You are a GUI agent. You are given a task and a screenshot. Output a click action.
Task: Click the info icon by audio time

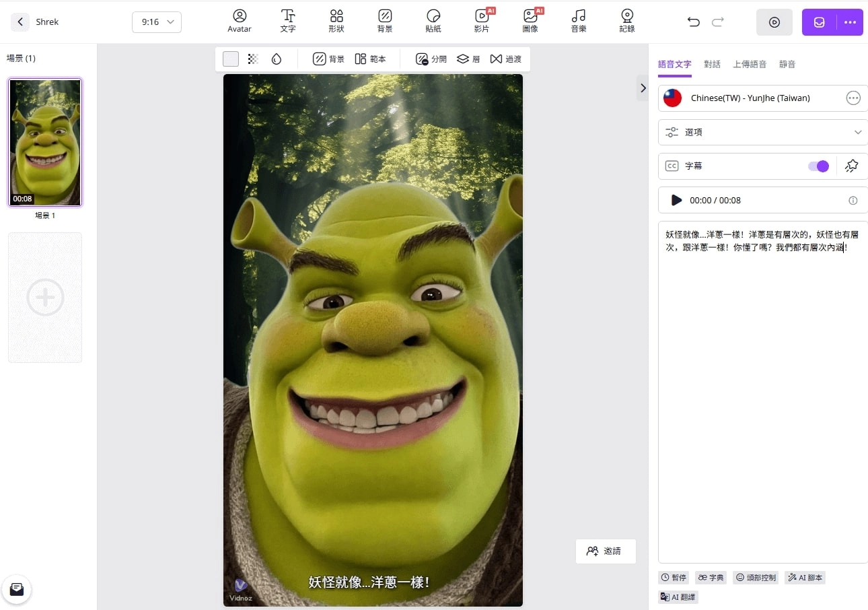click(x=853, y=201)
